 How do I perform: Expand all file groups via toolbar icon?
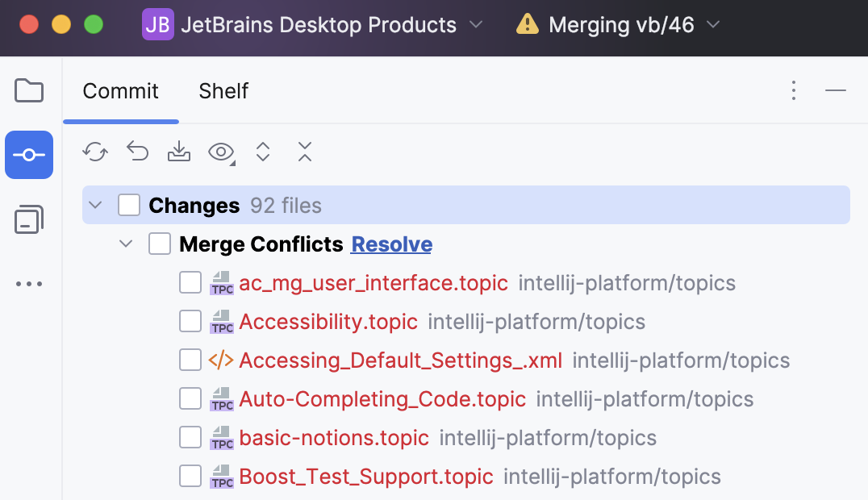click(x=262, y=152)
